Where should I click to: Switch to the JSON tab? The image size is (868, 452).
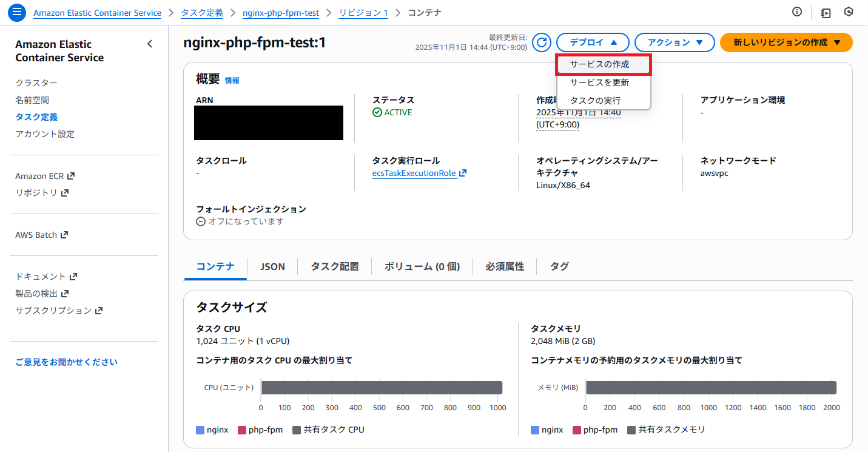[x=272, y=266]
